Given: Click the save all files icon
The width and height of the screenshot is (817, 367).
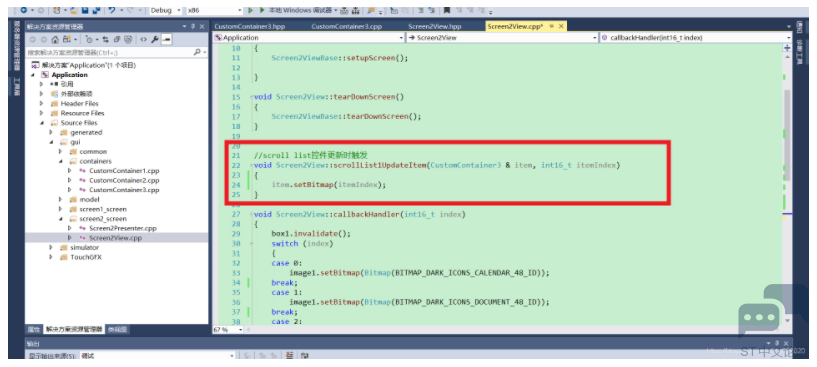Looking at the screenshot, I should [96, 10].
